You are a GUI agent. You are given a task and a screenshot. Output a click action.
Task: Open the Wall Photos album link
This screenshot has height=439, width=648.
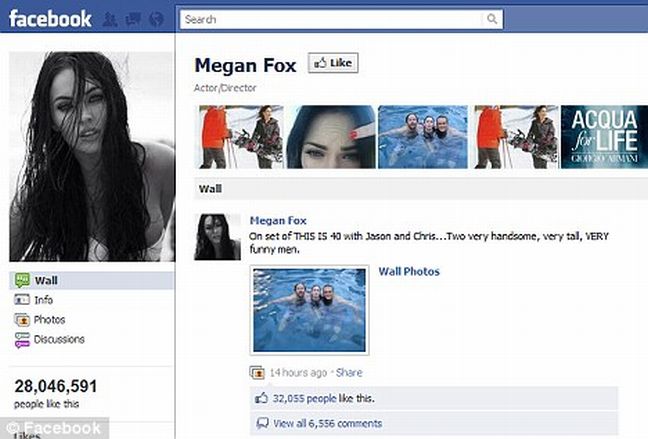click(408, 271)
